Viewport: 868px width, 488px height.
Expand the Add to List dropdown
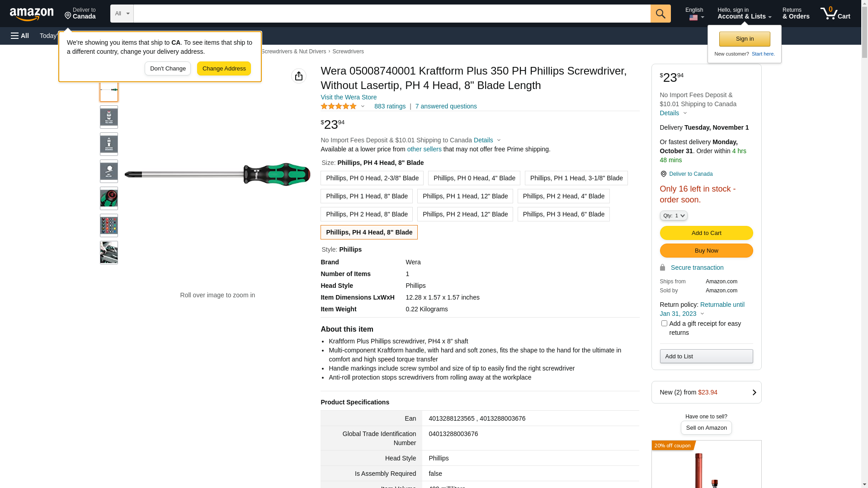click(x=706, y=357)
